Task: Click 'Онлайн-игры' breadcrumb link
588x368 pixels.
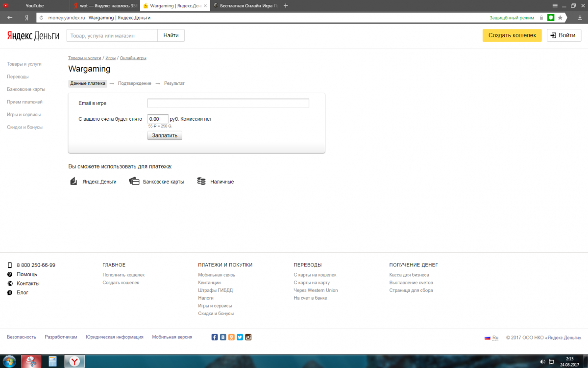Action: click(x=133, y=58)
